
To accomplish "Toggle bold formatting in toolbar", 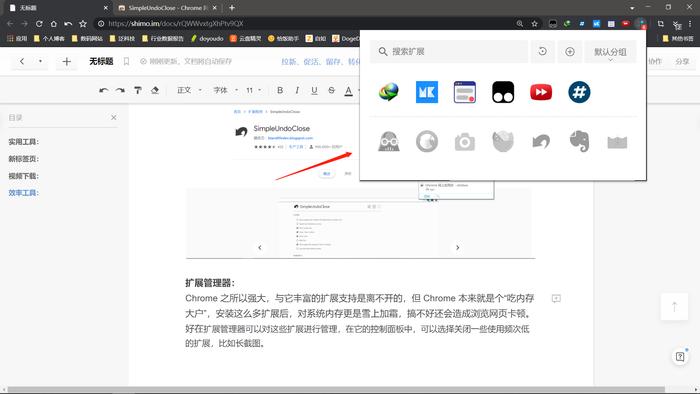I will (x=280, y=90).
